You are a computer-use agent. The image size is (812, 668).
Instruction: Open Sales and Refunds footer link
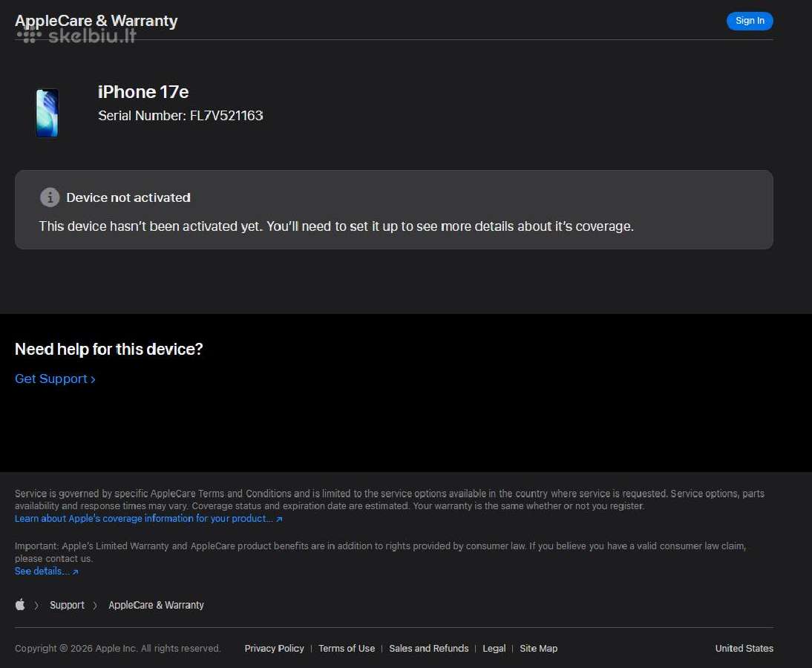[429, 648]
